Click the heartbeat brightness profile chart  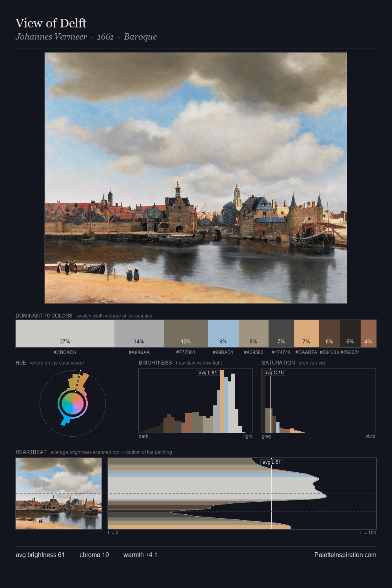point(242,494)
